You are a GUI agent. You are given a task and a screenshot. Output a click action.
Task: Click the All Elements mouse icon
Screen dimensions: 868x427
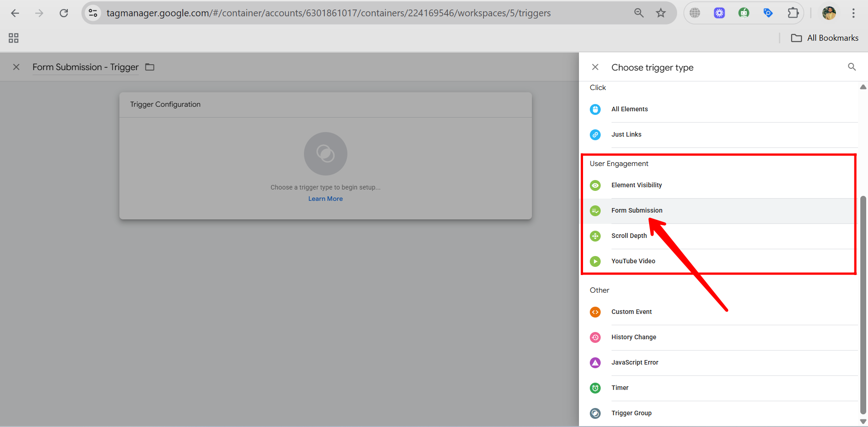[x=595, y=109]
